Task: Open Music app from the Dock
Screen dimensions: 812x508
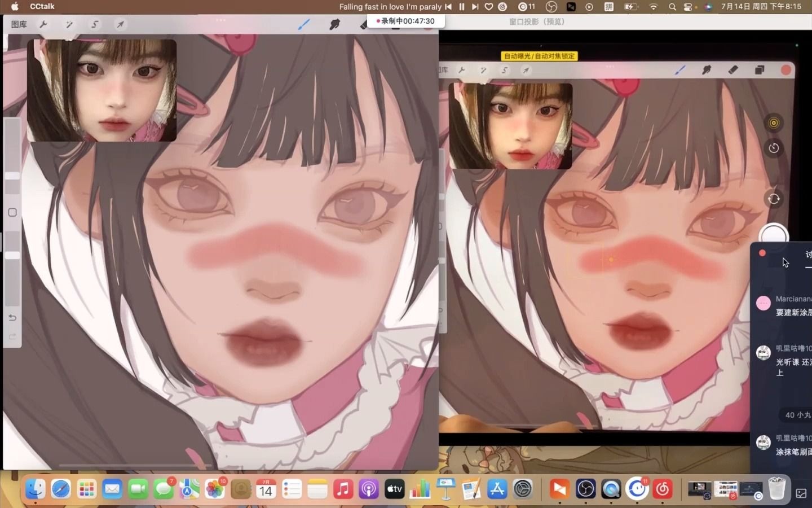Action: (343, 489)
